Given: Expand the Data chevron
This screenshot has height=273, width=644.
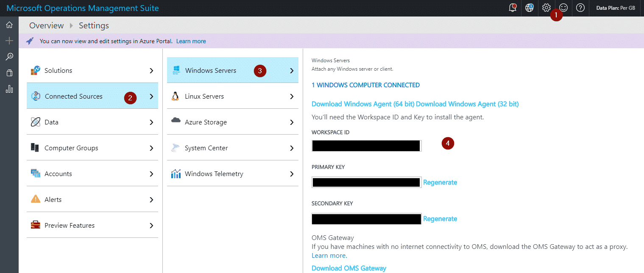Looking at the screenshot, I should [151, 122].
